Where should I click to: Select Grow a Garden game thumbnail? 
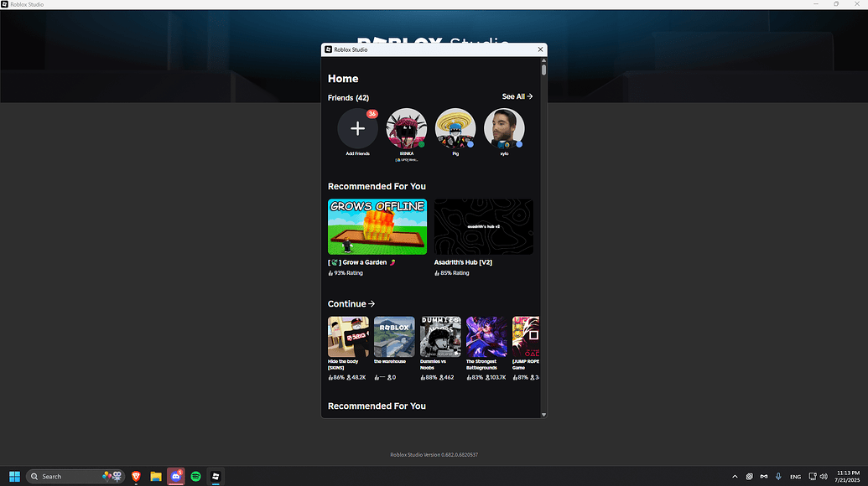coord(377,227)
